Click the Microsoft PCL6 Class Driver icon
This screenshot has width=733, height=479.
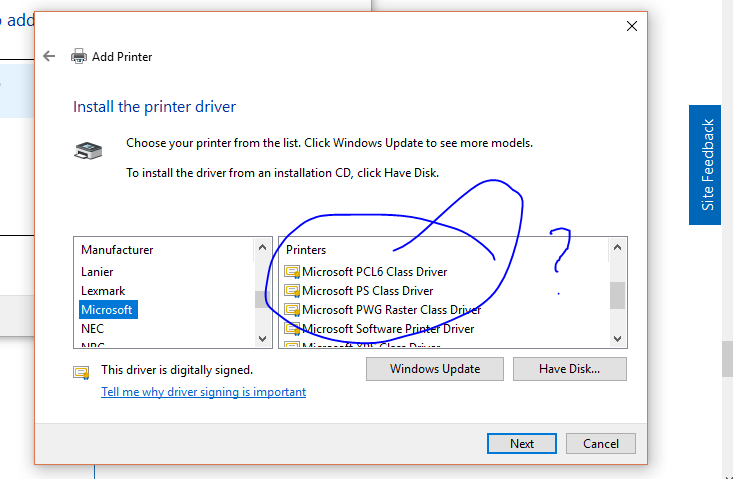[x=292, y=272]
